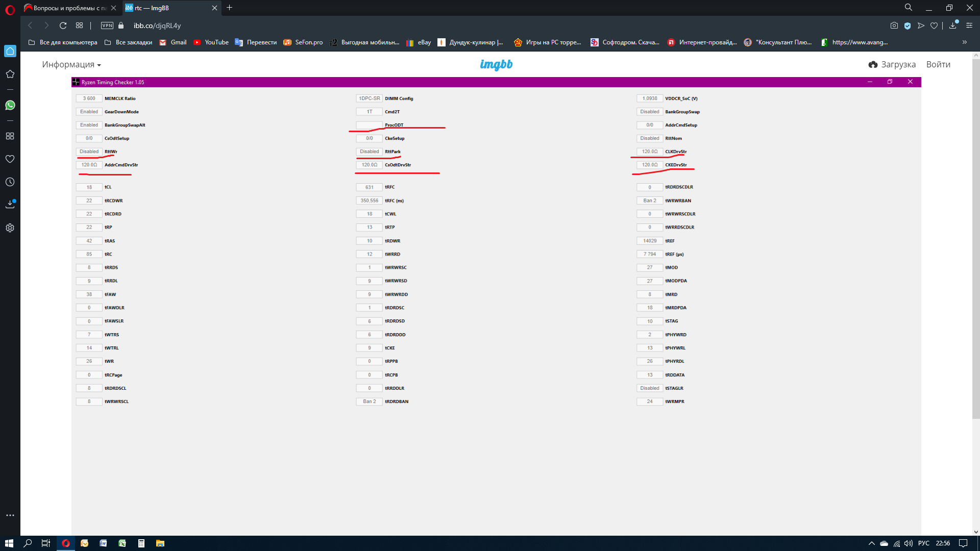The height and width of the screenshot is (551, 980).
Task: Click the heart icon to bookmark page
Action: pos(934,26)
